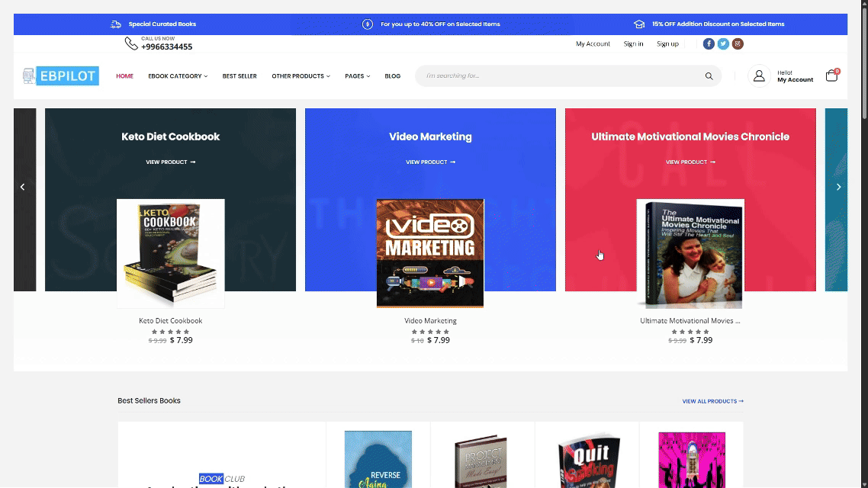Click the Hello! My Account text
Viewport: 868px width, 488px height.
795,76
